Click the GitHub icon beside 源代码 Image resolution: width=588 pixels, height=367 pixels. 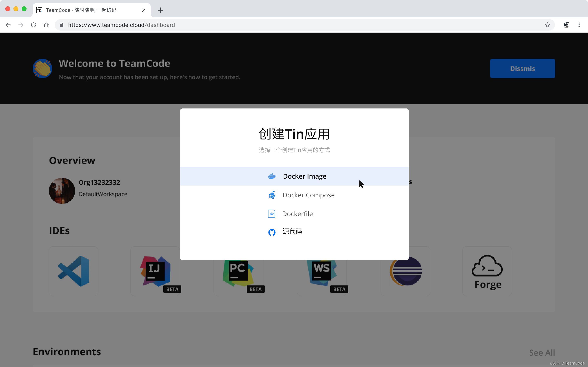(272, 232)
